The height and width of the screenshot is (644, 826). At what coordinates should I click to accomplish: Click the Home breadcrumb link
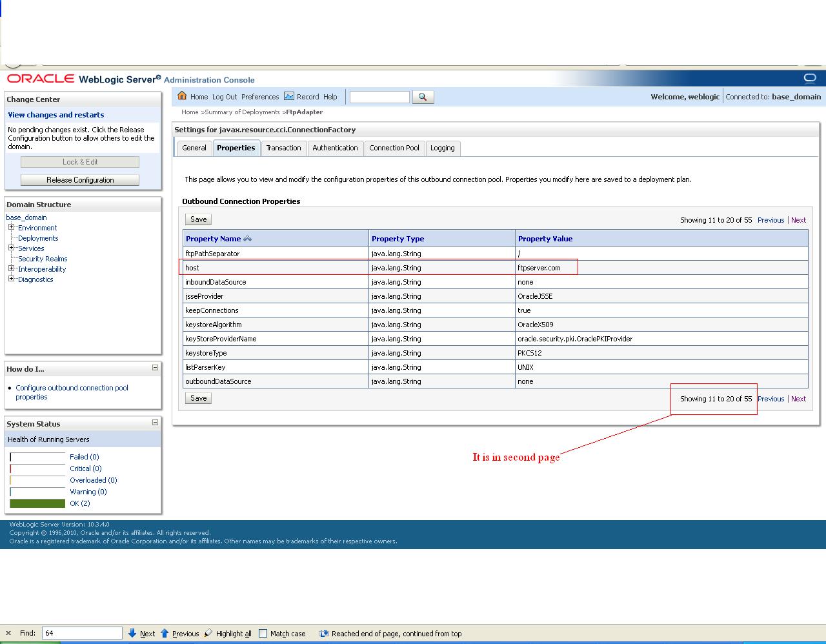pos(190,112)
